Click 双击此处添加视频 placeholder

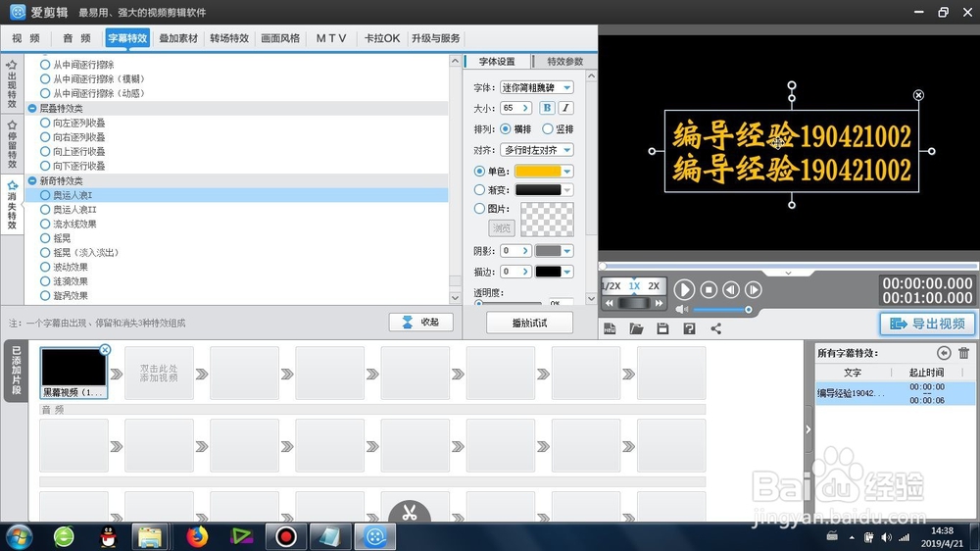pyautogui.click(x=159, y=374)
